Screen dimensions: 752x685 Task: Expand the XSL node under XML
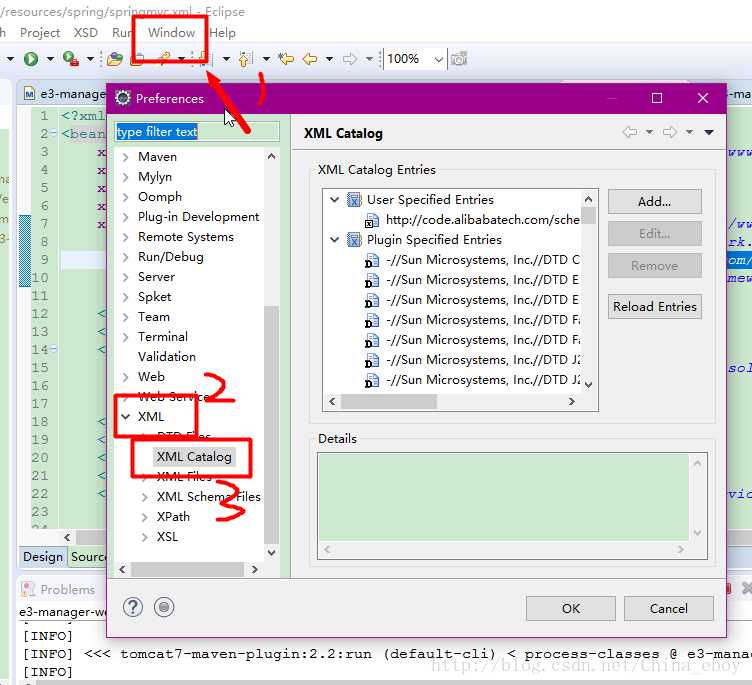point(144,537)
